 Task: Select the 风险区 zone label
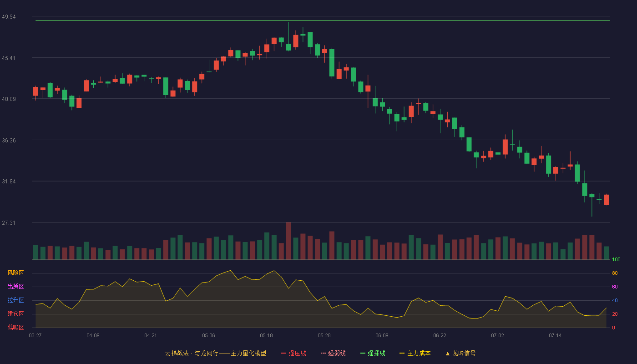(15, 273)
